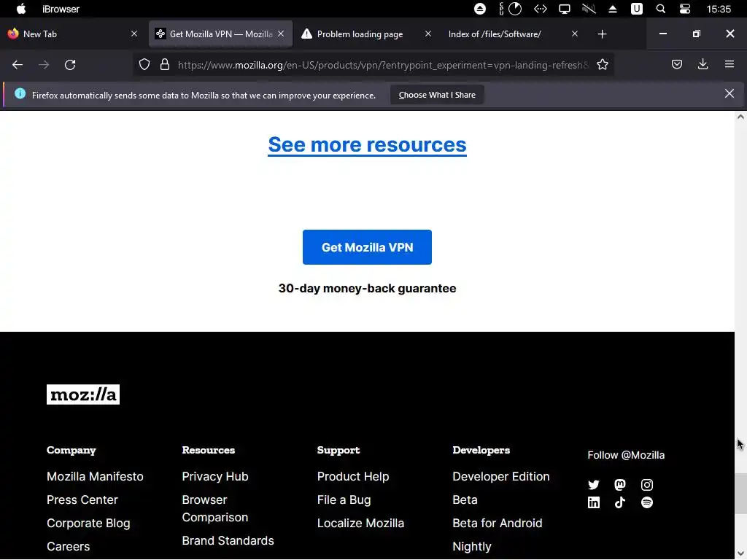Click the U icon in menu bar

pos(636,9)
